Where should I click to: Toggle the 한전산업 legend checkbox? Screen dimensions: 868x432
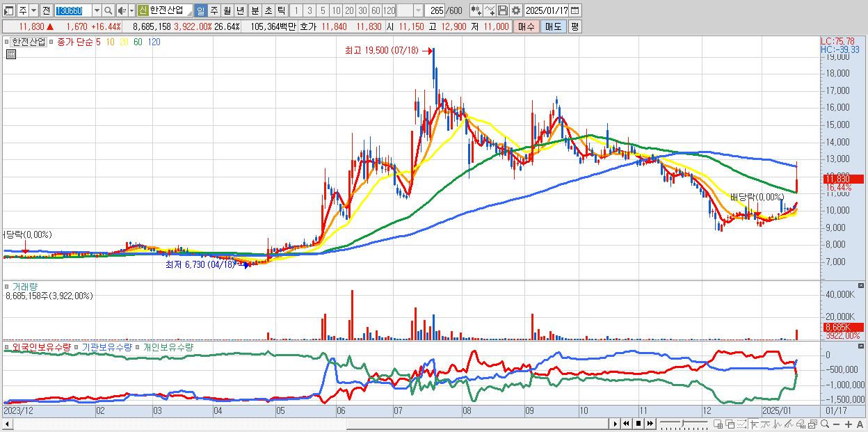point(6,42)
